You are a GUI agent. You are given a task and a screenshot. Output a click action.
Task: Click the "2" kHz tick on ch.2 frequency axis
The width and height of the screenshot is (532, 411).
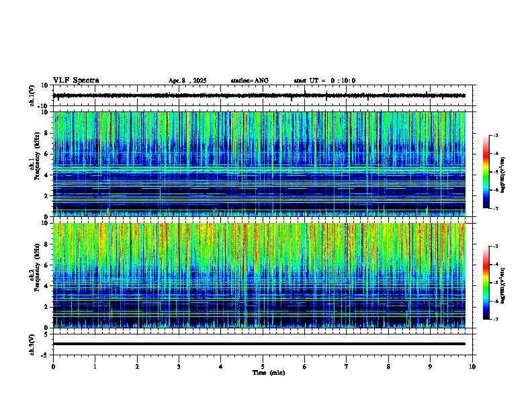pos(47,307)
